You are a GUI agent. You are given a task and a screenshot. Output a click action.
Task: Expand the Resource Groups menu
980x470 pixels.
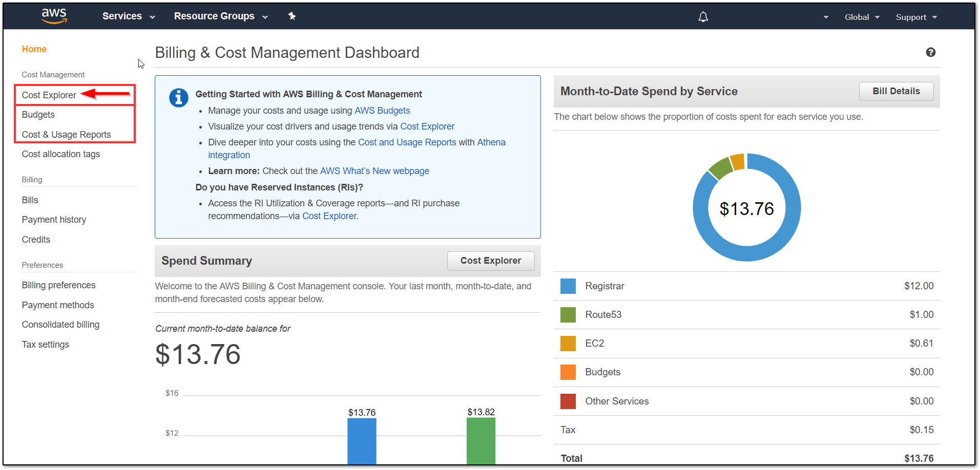tap(221, 16)
